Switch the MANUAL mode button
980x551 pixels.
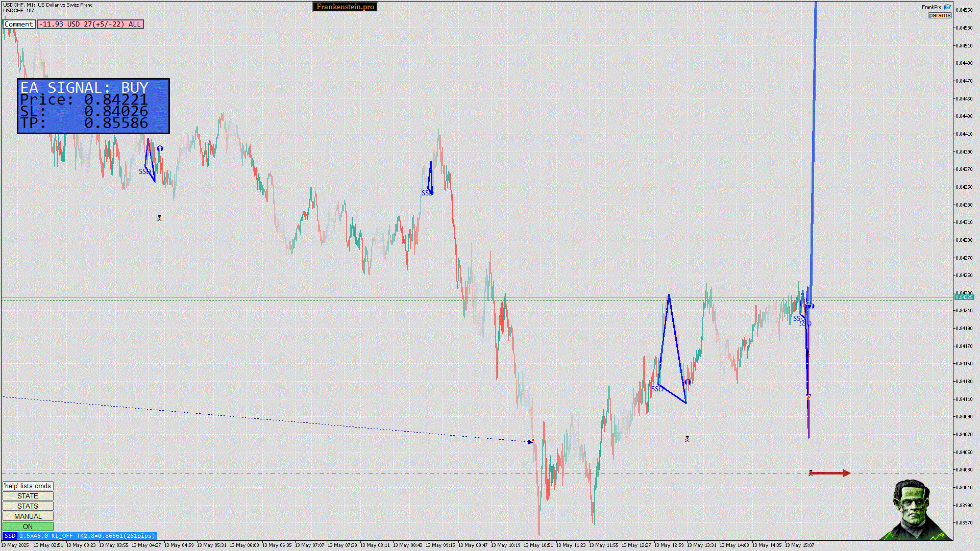pos(28,516)
